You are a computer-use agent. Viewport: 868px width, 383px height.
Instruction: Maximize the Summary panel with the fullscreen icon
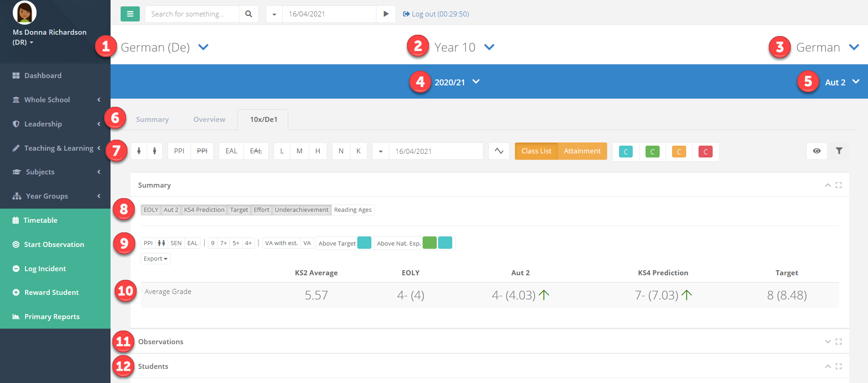839,185
